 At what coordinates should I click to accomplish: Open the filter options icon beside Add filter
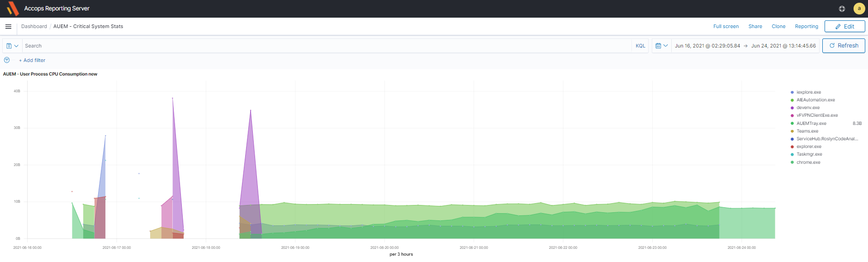[7, 60]
